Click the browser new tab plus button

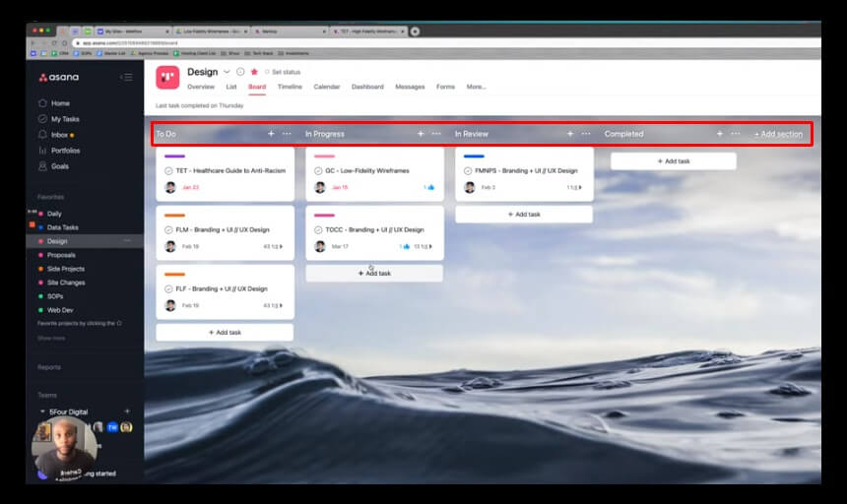(x=415, y=31)
